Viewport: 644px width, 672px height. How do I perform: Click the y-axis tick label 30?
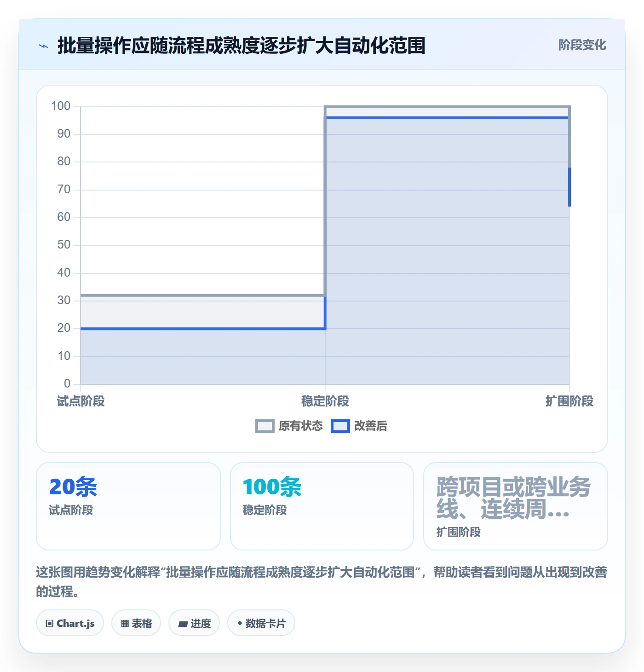64,301
